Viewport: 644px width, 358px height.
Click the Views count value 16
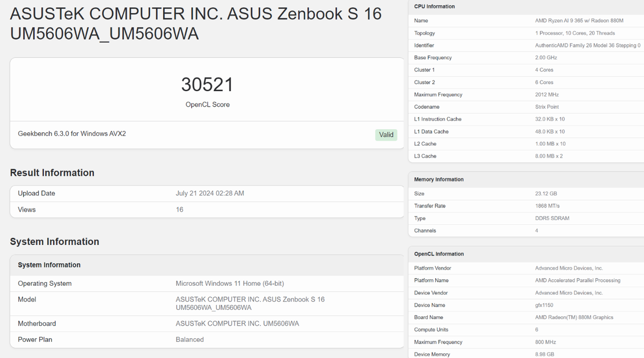tap(179, 210)
